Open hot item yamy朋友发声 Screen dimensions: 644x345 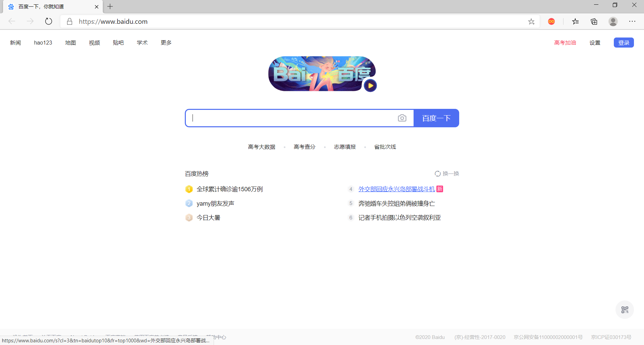(215, 203)
